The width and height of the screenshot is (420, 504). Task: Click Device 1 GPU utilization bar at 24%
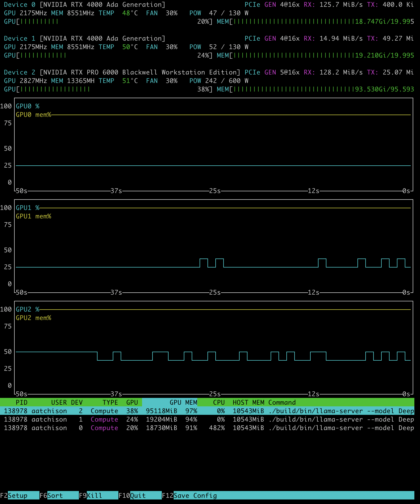(109, 55)
